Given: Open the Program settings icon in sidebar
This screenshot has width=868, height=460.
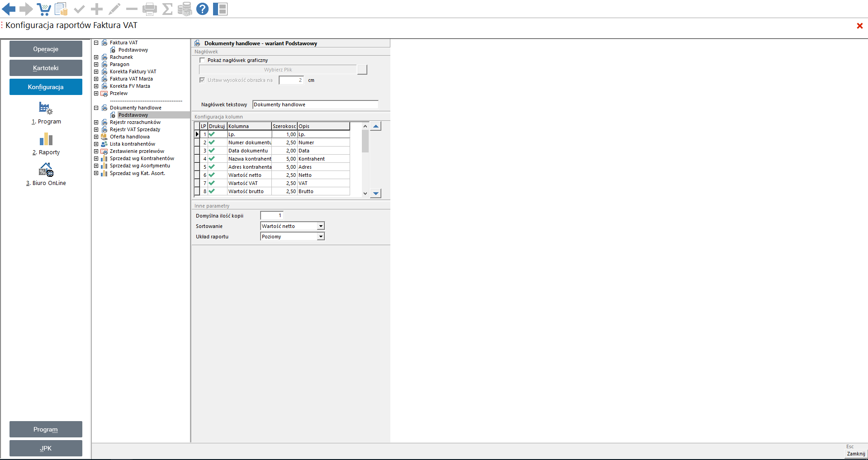Looking at the screenshot, I should [x=46, y=109].
